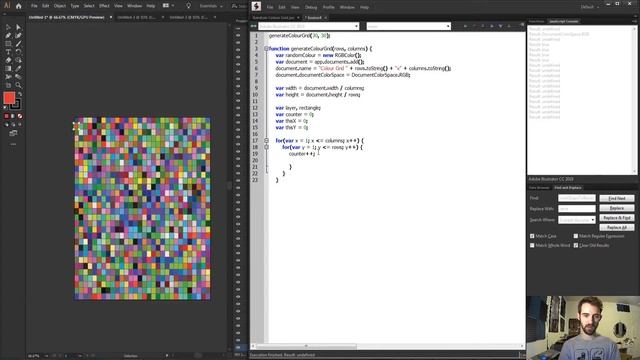This screenshot has height=360, width=640.
Task: Select the Type tool
Action: tap(8, 52)
